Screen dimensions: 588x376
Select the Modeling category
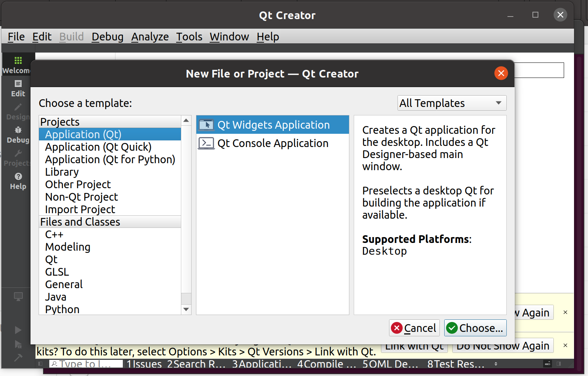pyautogui.click(x=110, y=247)
